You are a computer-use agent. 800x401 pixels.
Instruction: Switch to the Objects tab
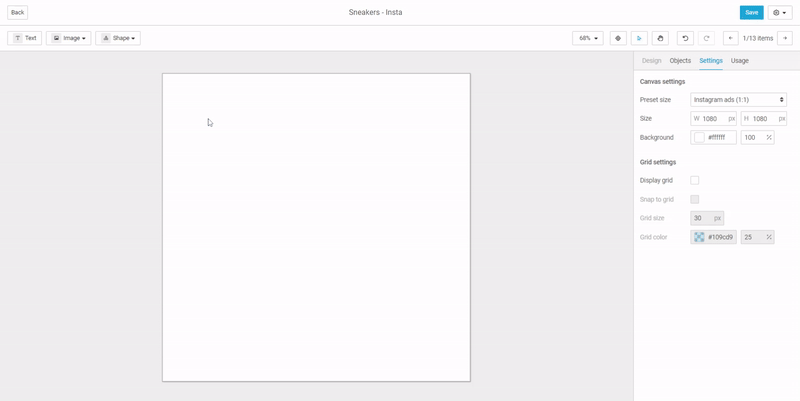coord(680,61)
